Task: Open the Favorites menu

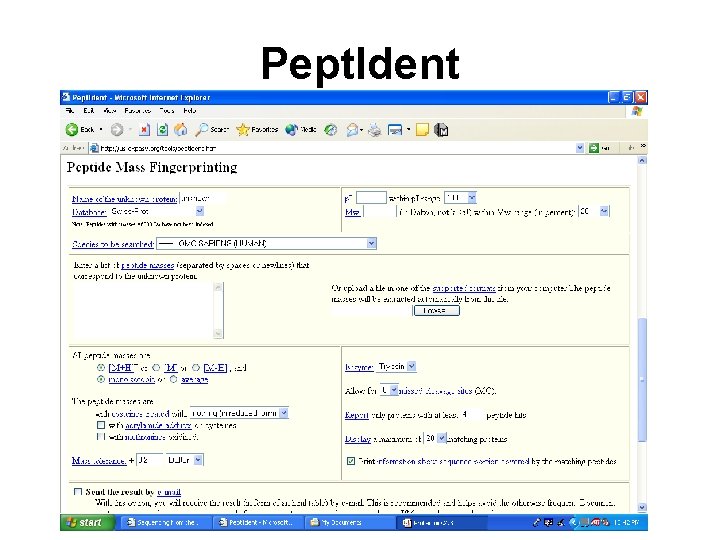Action: [138, 111]
